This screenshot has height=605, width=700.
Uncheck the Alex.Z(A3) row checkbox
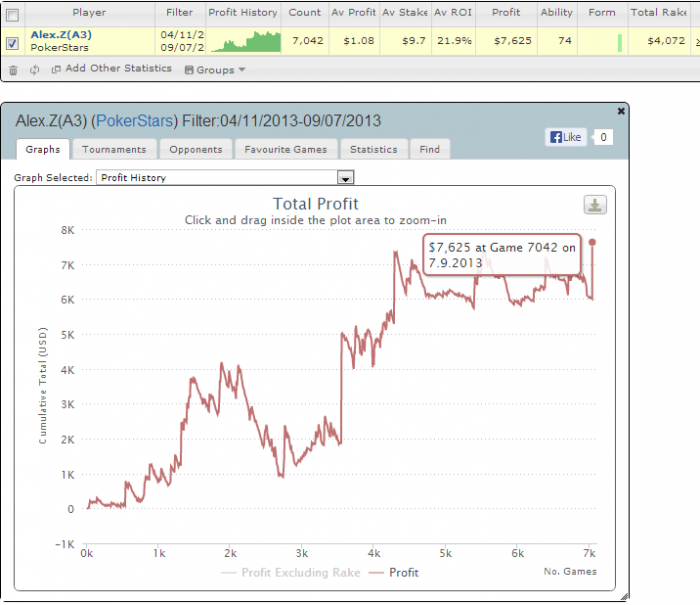click(12, 43)
